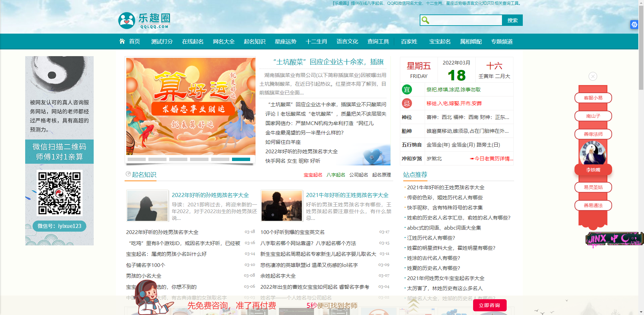This screenshot has width=644, height=315.
Task: Open the 首页 nav item
Action: [x=134, y=41]
